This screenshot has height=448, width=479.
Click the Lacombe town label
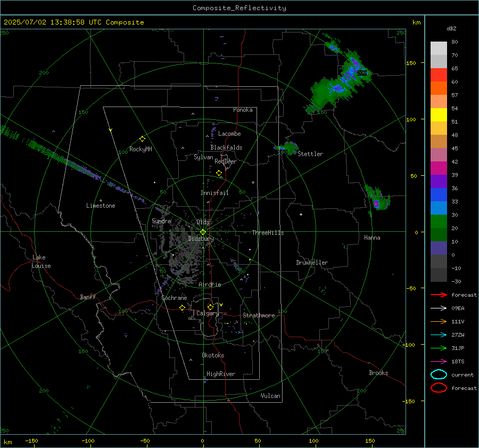229,134
